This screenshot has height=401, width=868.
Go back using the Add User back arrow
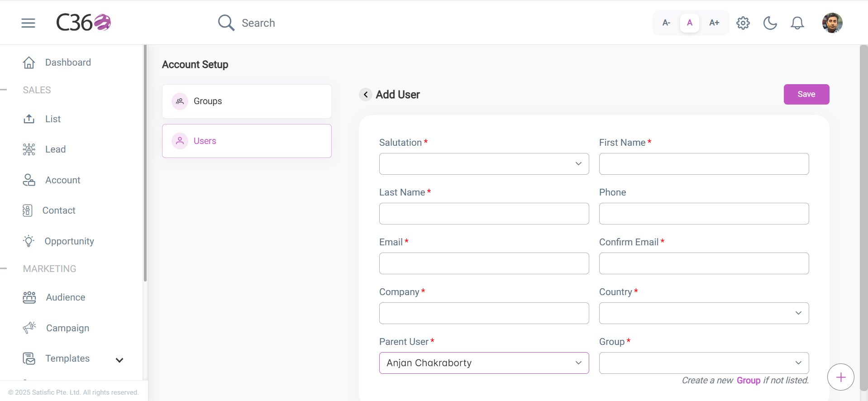click(x=366, y=95)
